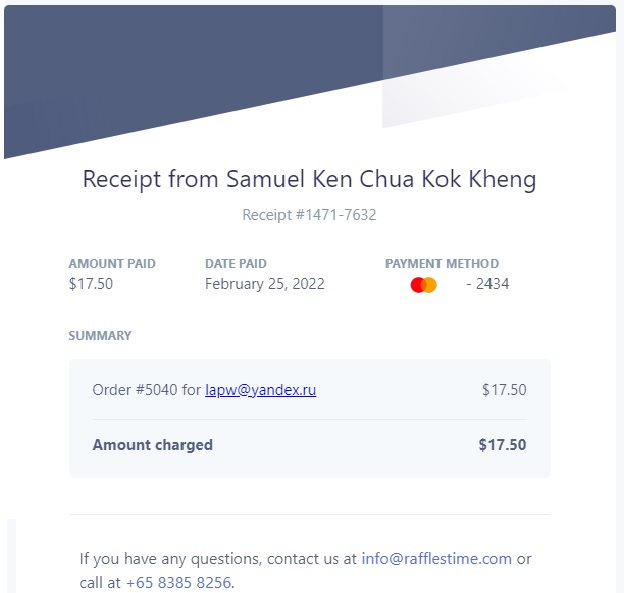Click the Amount charged label
This screenshot has width=625, height=593.
tap(153, 445)
